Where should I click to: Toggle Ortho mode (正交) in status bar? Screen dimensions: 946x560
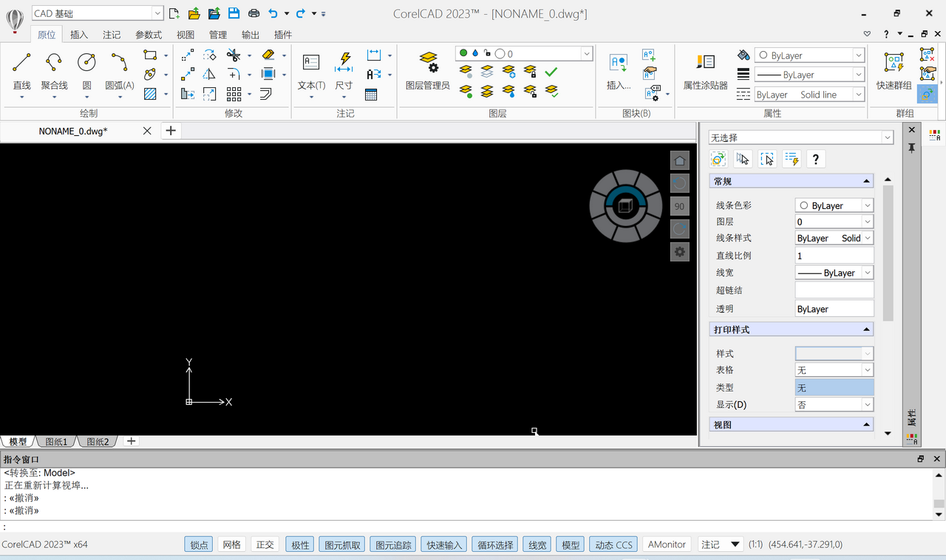click(265, 544)
